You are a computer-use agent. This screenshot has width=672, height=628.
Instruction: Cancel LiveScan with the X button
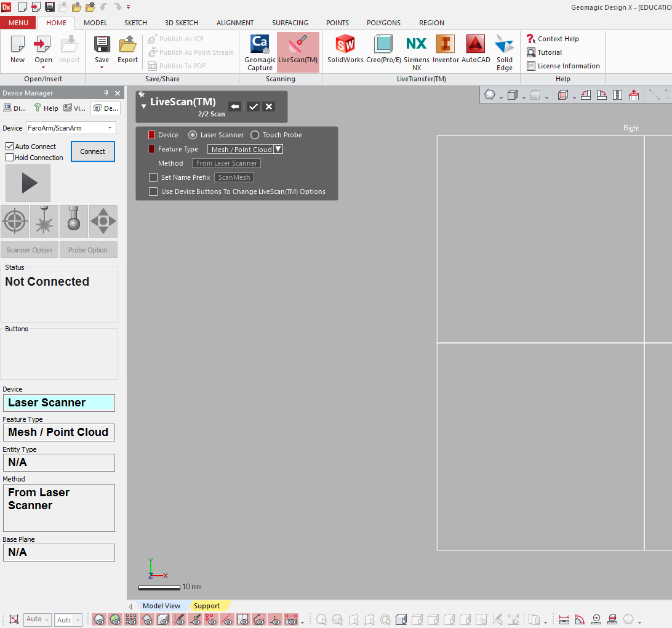[269, 107]
